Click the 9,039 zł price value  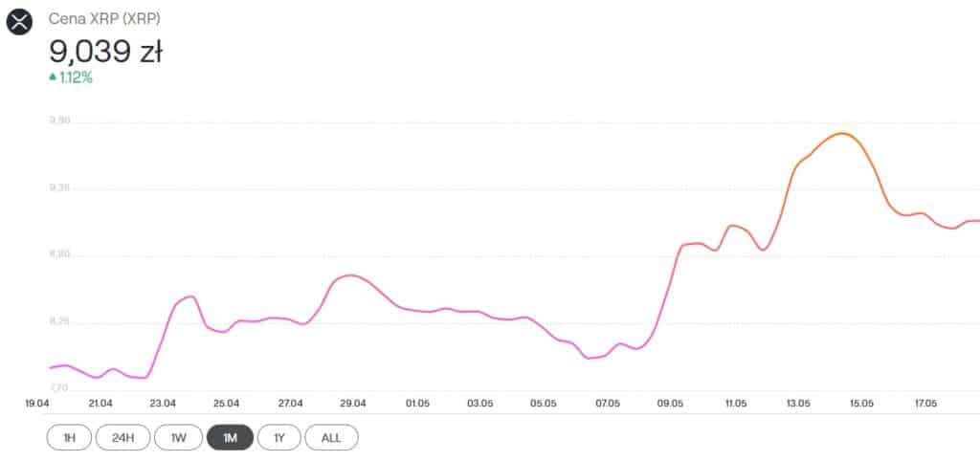pos(105,53)
